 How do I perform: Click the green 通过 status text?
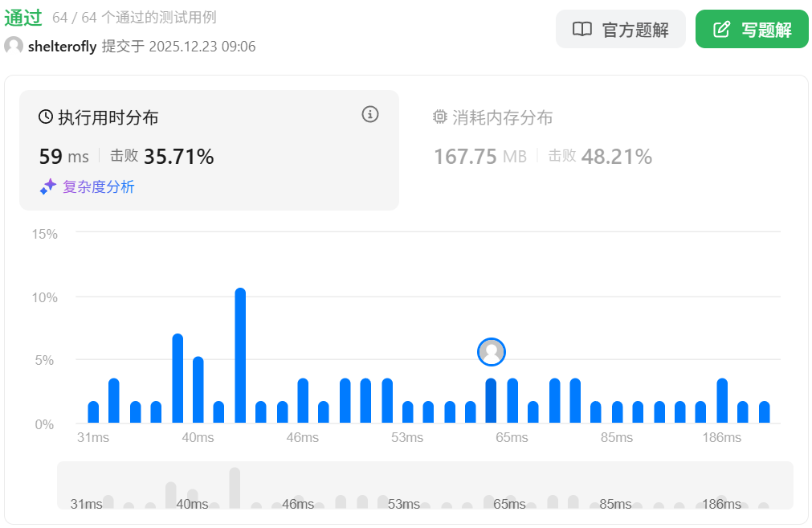pyautogui.click(x=22, y=17)
